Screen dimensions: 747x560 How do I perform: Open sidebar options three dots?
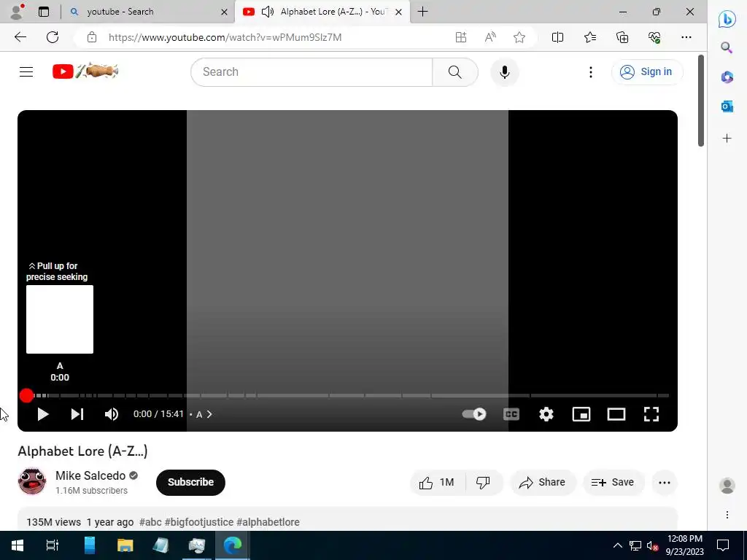pos(727,515)
